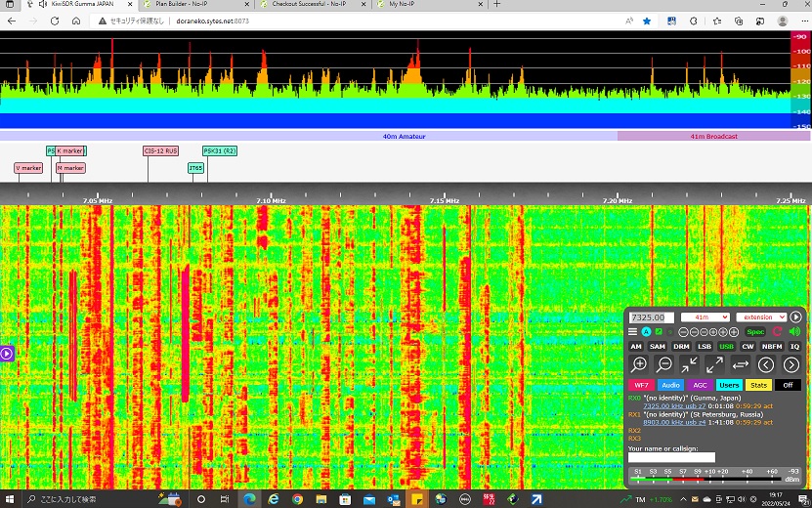Viewport: 812px width, 508px height.
Task: Open the hamburger menu in control panel
Action: pyautogui.click(x=632, y=332)
